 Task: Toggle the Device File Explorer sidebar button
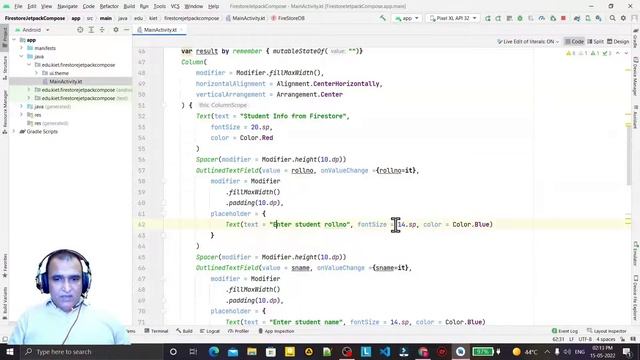point(636,298)
